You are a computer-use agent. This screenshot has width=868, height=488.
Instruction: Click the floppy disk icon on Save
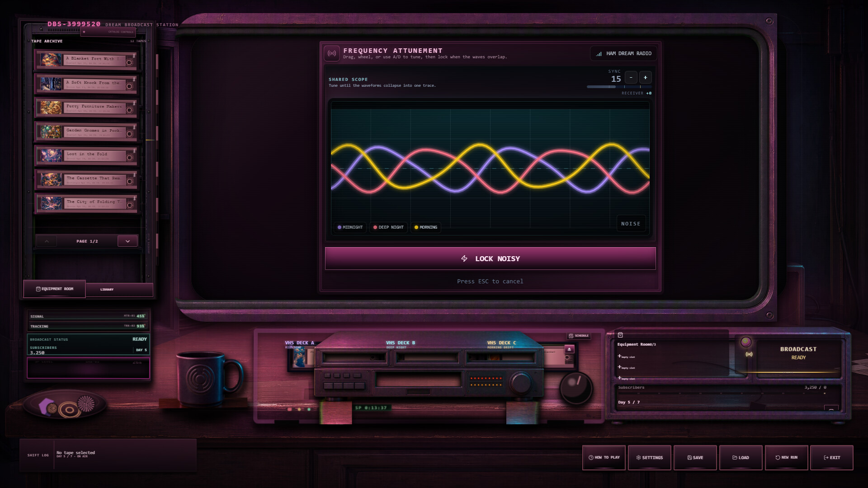(689, 458)
